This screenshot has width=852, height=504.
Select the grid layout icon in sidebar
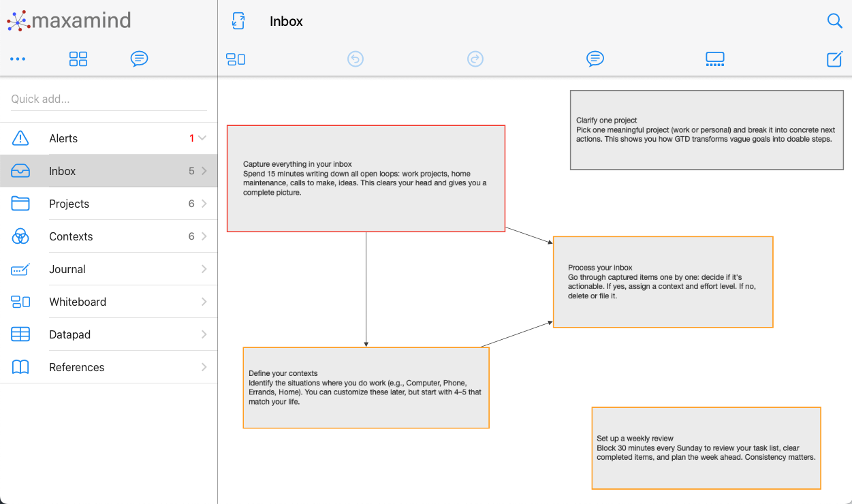point(78,59)
